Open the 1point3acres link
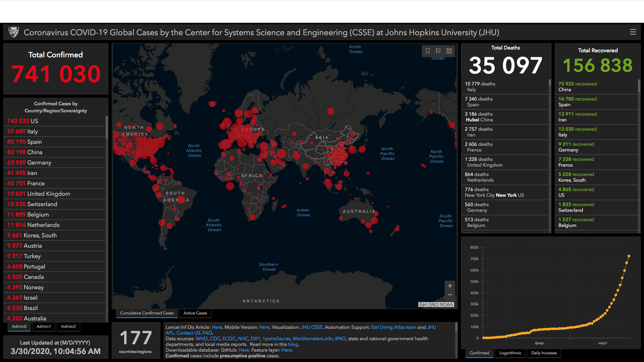 pyautogui.click(x=276, y=339)
